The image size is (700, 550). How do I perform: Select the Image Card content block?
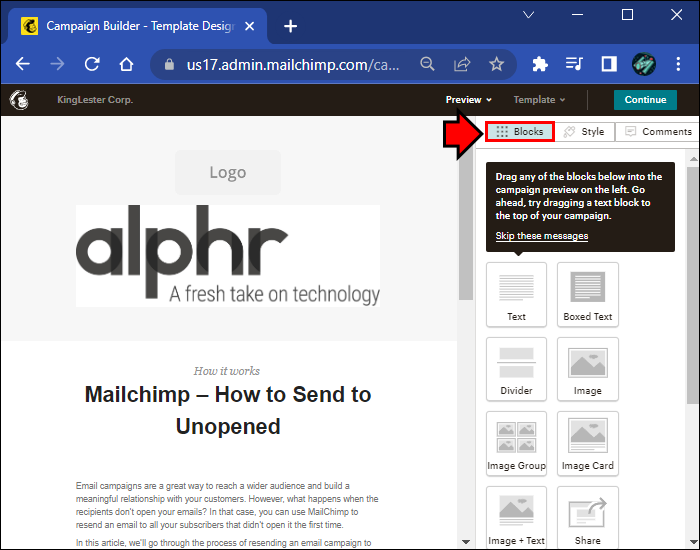click(588, 444)
